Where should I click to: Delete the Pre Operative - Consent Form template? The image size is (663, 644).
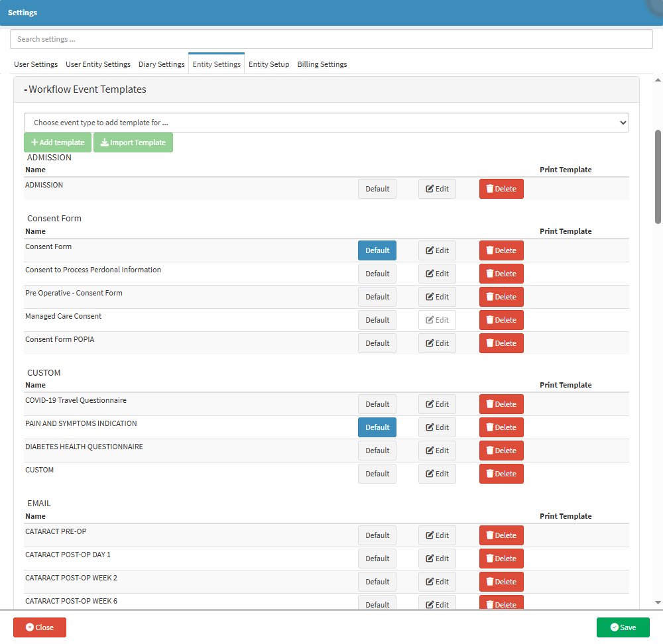point(501,297)
